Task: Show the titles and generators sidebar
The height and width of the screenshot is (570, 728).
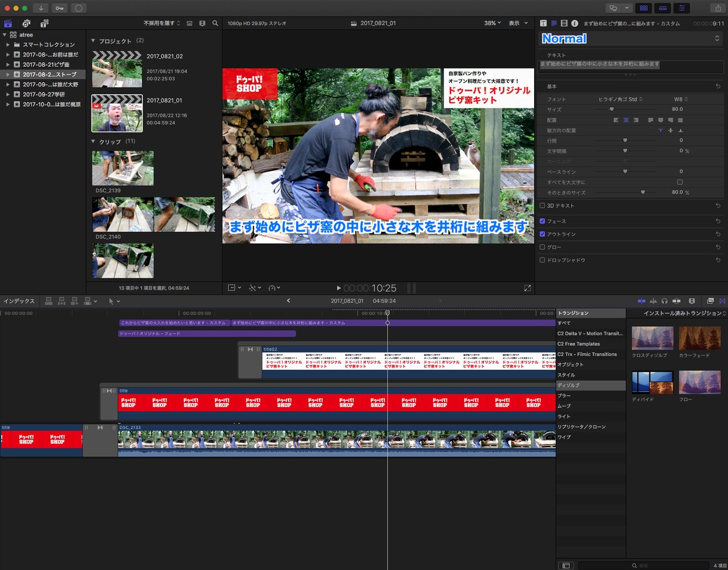Action: 45,23
